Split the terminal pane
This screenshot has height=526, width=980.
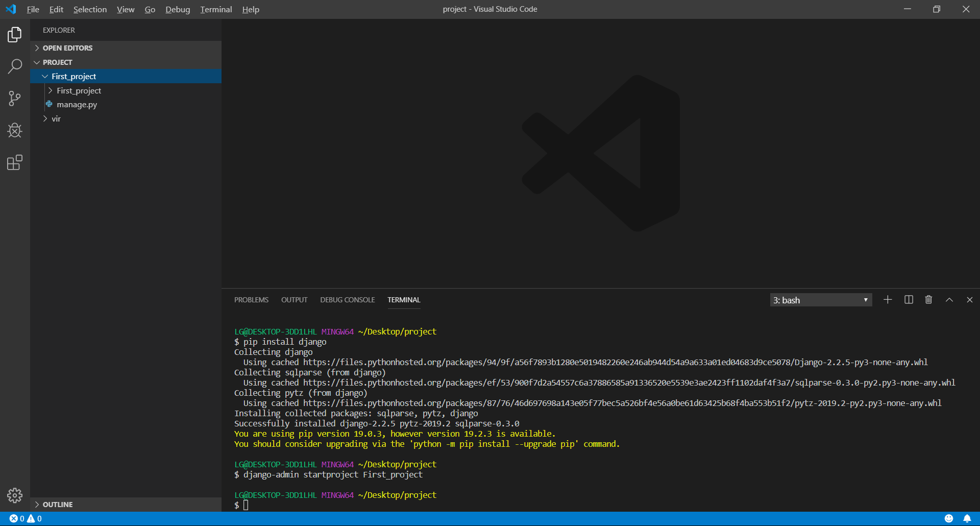pyautogui.click(x=909, y=300)
